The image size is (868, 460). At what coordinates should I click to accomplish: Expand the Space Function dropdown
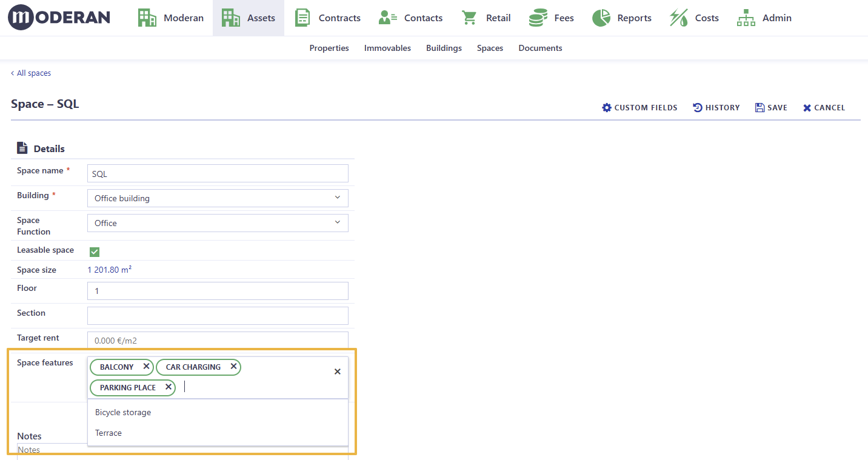pos(218,223)
